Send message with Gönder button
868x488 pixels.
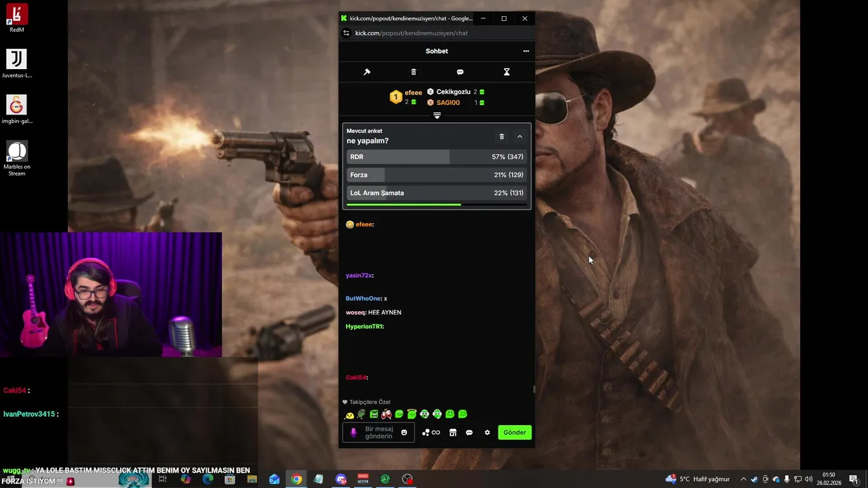pyautogui.click(x=515, y=432)
